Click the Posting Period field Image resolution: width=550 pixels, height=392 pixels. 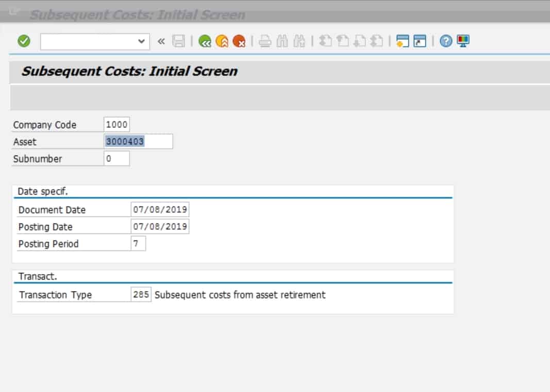138,244
